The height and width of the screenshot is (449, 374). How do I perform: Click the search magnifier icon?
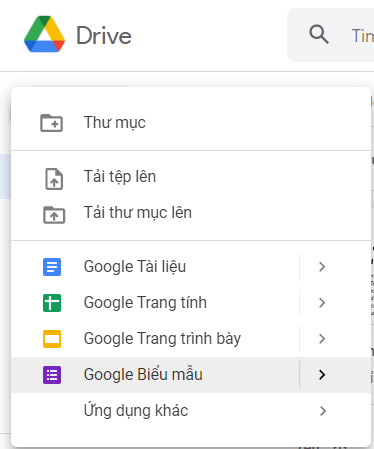point(319,34)
